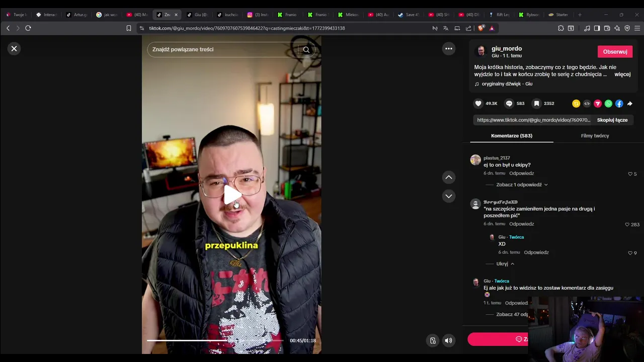Expand 'Zobacz 47 odpowiedzi' replies
The image size is (644, 362).
pyautogui.click(x=512, y=315)
